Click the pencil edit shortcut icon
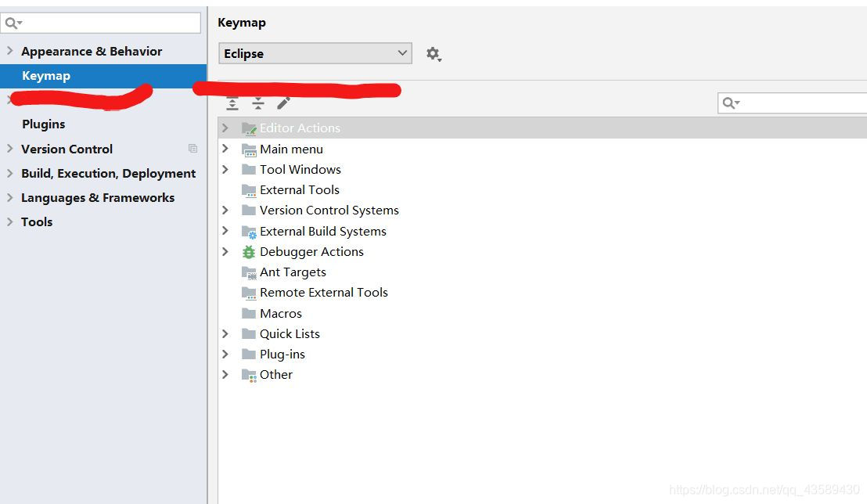Viewport: 867px width, 504px height. (x=284, y=103)
